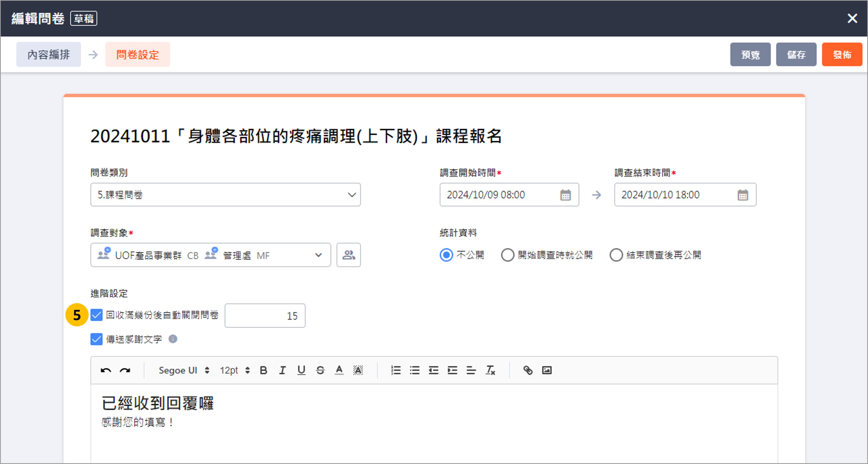The width and height of the screenshot is (868, 464).
Task: Select the 不公開 radio option
Action: [x=446, y=255]
